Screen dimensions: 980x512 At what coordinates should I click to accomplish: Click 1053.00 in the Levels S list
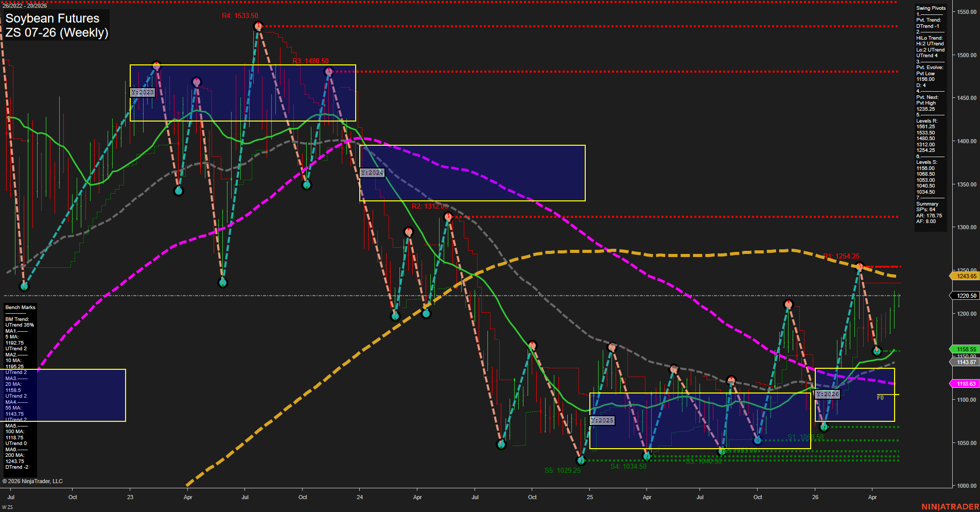(925, 180)
